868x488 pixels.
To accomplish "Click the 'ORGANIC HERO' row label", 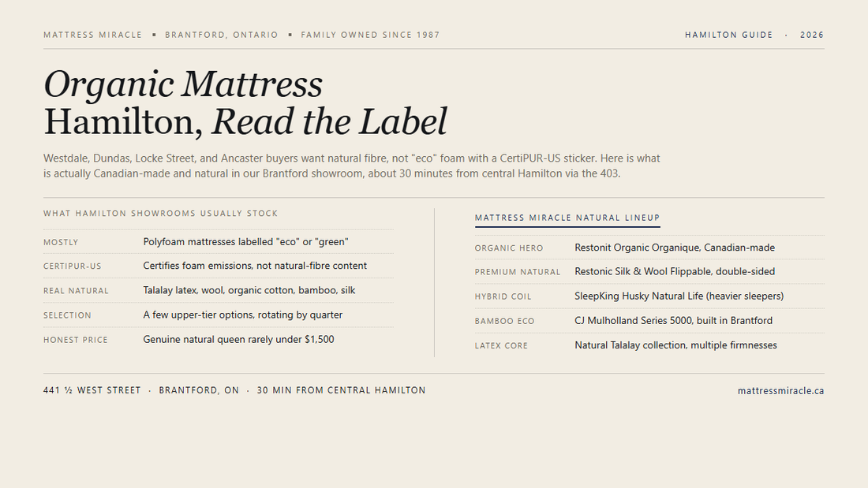I will pyautogui.click(x=509, y=248).
